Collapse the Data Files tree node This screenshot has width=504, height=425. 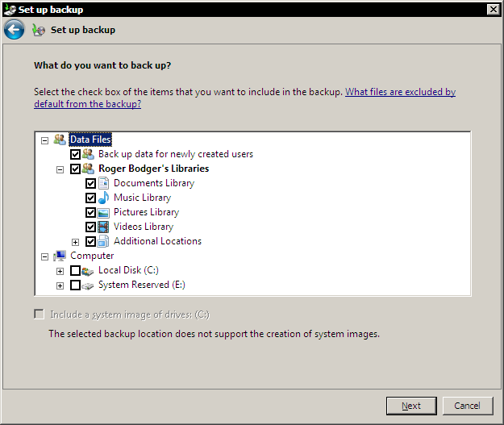coord(44,140)
